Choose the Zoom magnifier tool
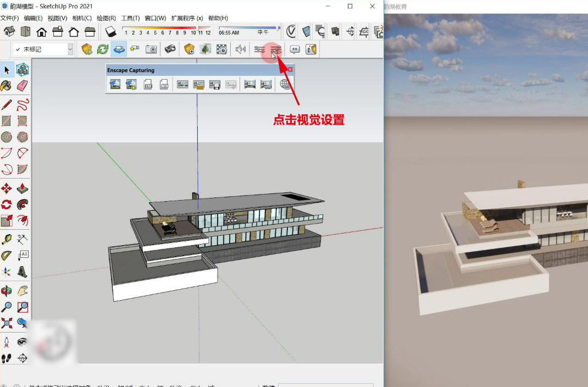 pos(7,307)
